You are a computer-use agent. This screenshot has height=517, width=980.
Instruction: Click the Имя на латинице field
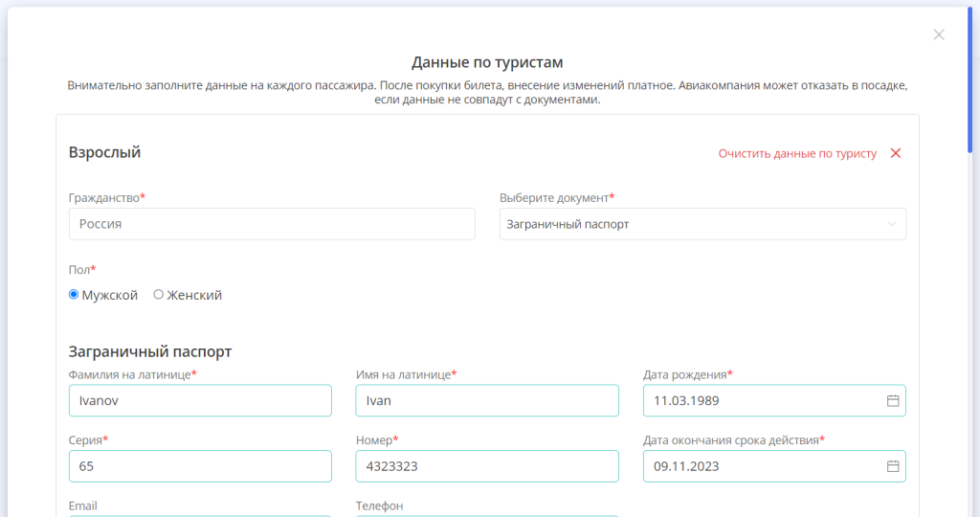click(x=487, y=401)
